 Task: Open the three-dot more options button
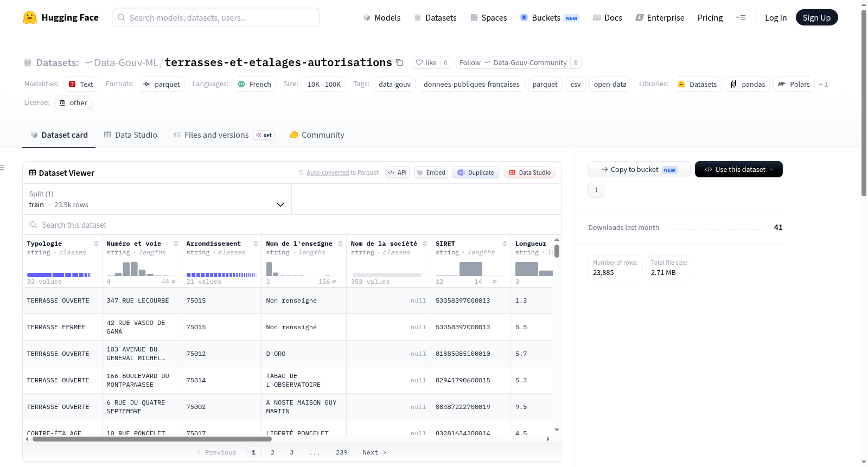click(596, 190)
